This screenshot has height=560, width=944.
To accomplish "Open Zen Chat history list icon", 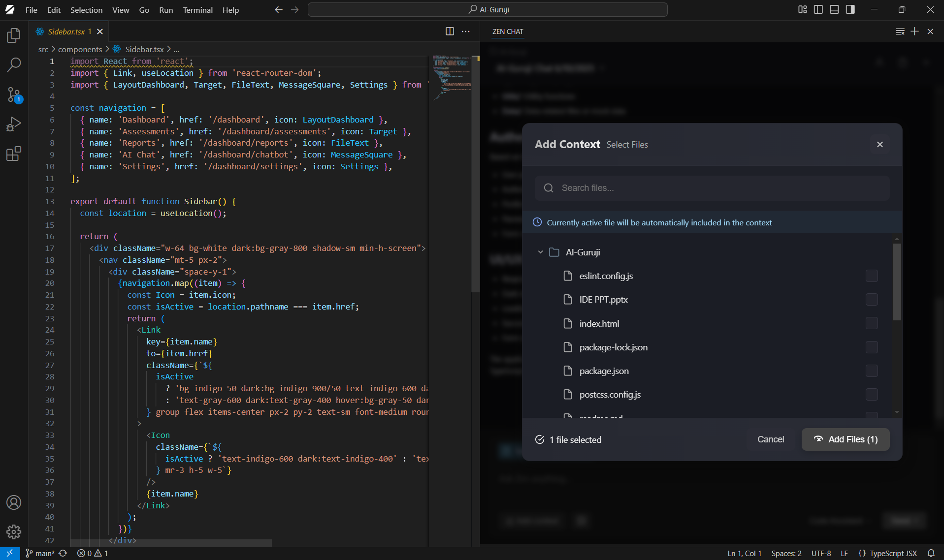I will pyautogui.click(x=900, y=31).
